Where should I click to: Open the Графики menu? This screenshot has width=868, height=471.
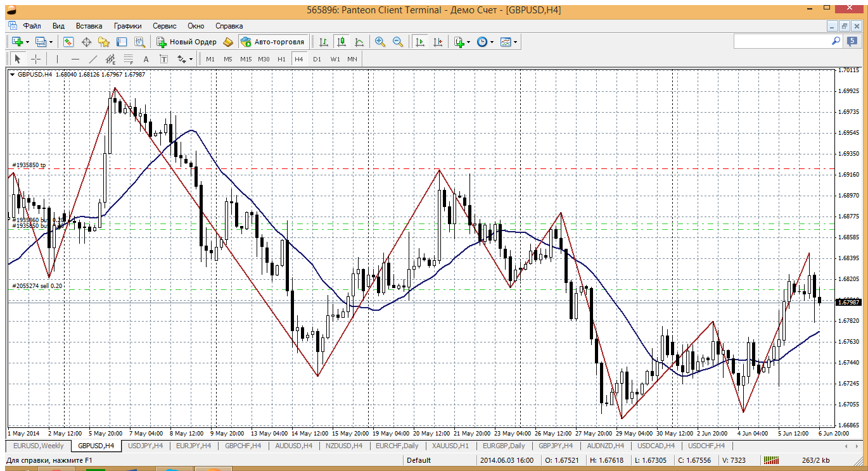pyautogui.click(x=127, y=26)
